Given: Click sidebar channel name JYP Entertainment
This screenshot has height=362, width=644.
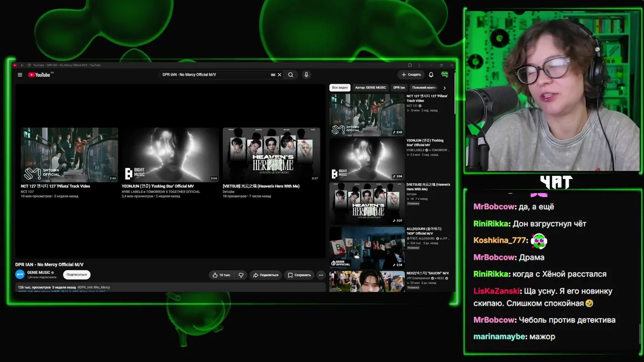Looking at the screenshot, I should 418,278.
